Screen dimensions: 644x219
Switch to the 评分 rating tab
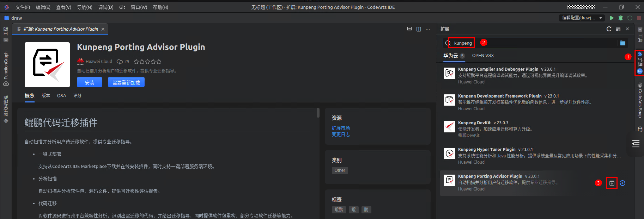[77, 96]
